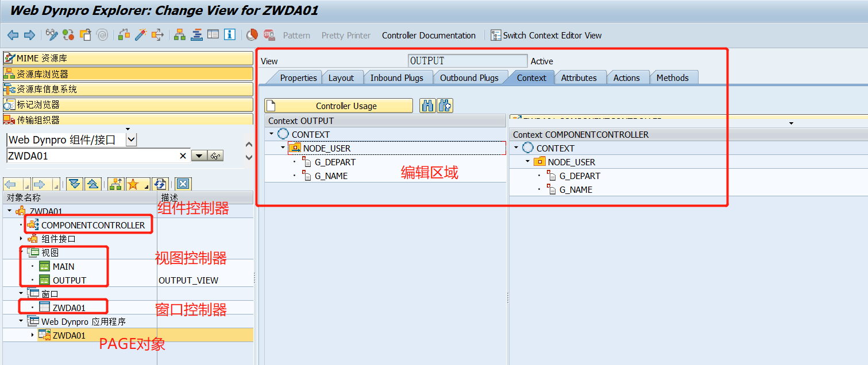Viewport: 868px width, 365px height.
Task: Collapse NODE_USER in Context COMPONENTCONTROLLER
Action: click(528, 162)
